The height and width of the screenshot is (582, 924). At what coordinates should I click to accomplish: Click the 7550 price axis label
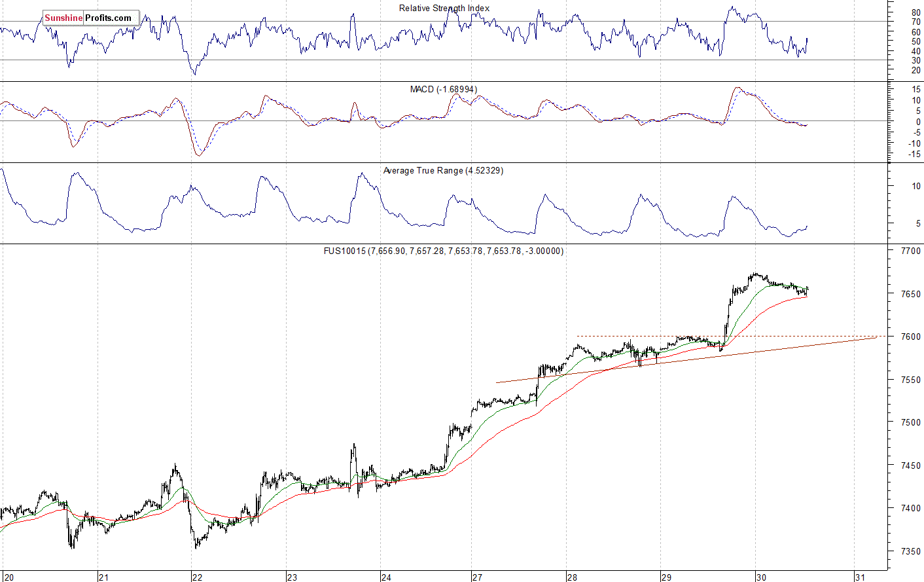[911, 380]
